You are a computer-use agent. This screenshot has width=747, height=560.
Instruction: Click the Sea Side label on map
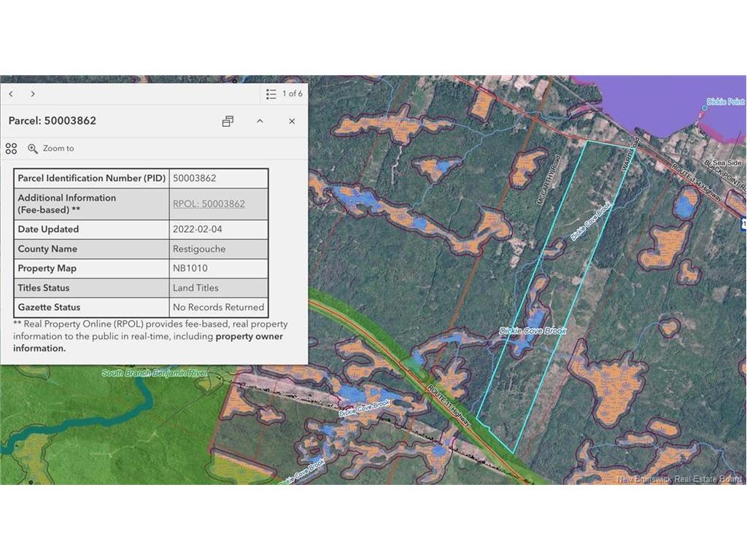[727, 165]
